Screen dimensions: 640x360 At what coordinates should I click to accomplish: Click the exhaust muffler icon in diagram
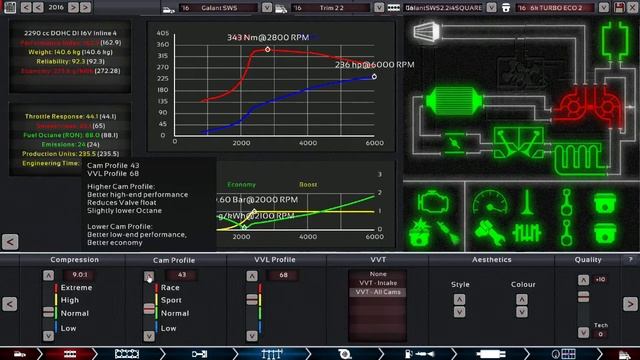[x=615, y=40]
